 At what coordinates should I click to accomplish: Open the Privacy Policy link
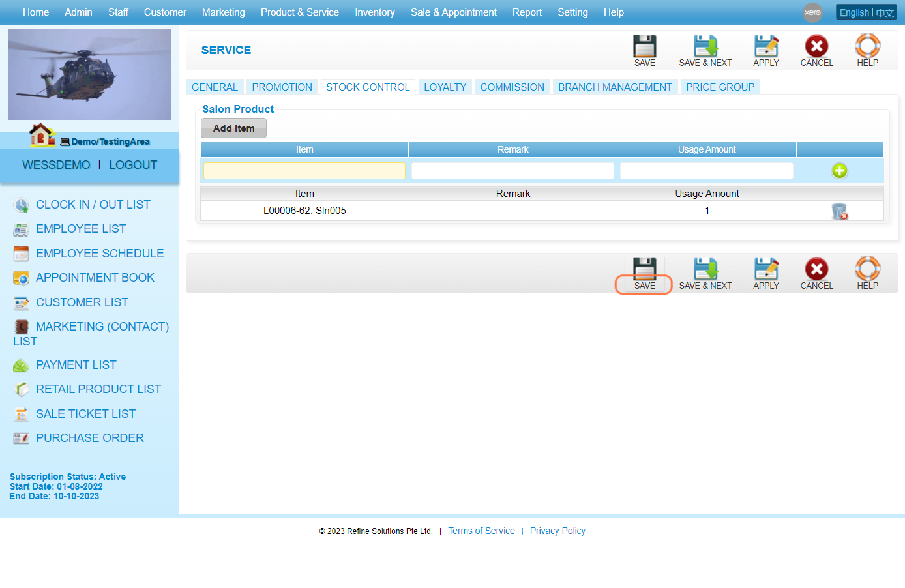[557, 531]
